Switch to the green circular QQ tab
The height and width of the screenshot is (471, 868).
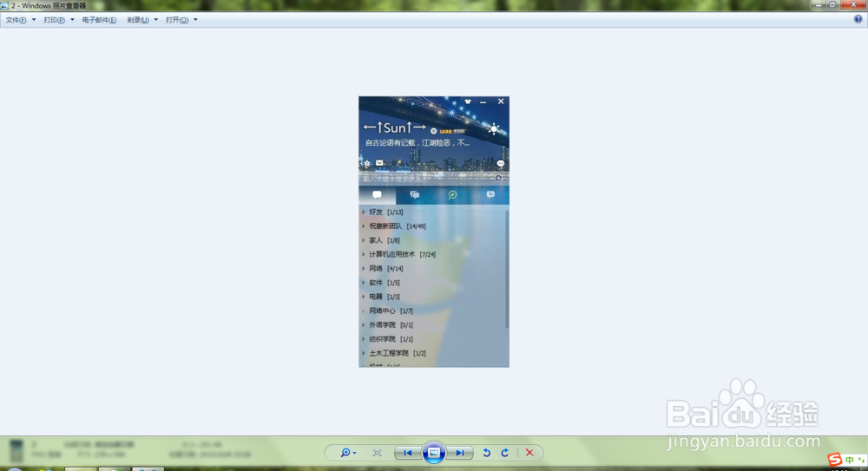[452, 195]
